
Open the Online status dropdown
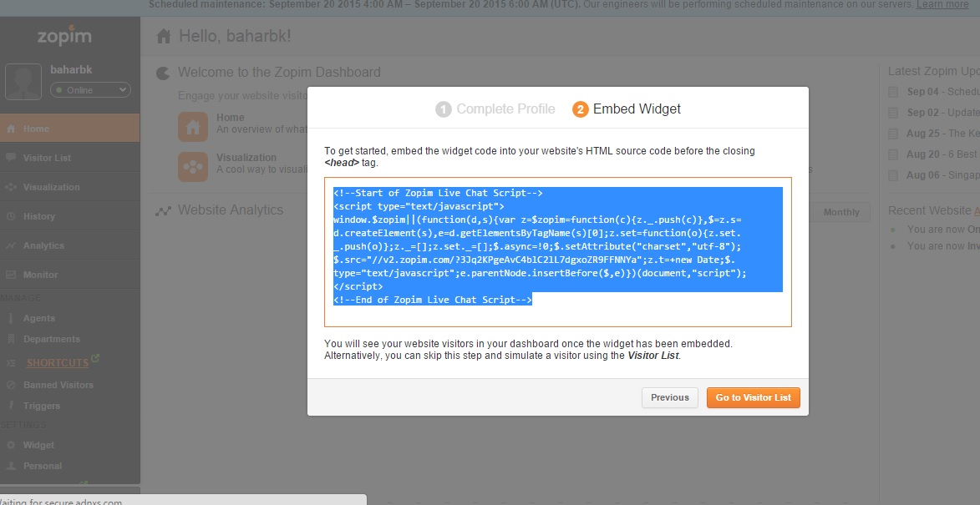coord(90,90)
